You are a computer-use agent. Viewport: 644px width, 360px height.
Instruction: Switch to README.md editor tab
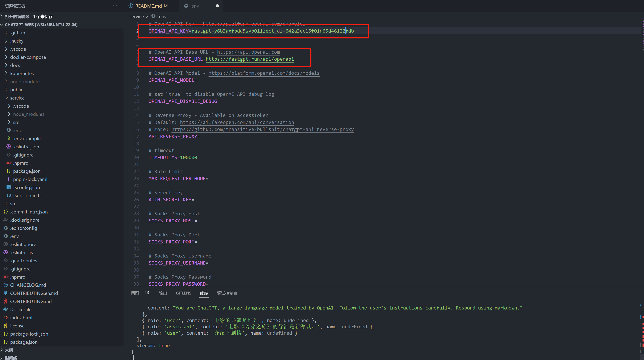149,6
